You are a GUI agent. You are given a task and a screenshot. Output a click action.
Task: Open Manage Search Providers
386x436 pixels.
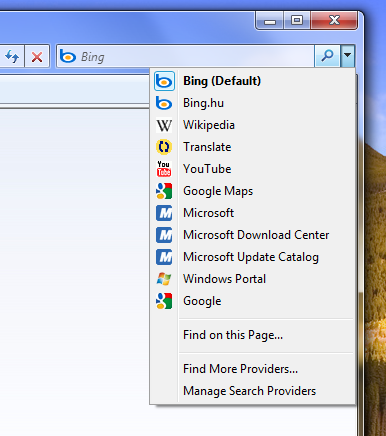pyautogui.click(x=253, y=391)
